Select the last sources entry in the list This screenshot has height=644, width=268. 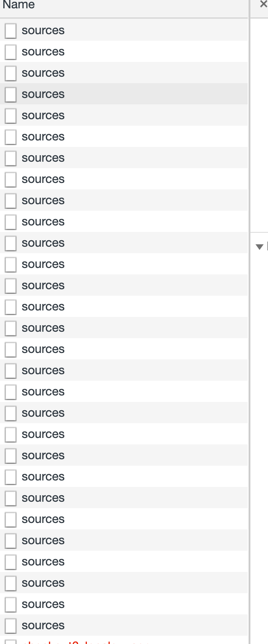43,626
